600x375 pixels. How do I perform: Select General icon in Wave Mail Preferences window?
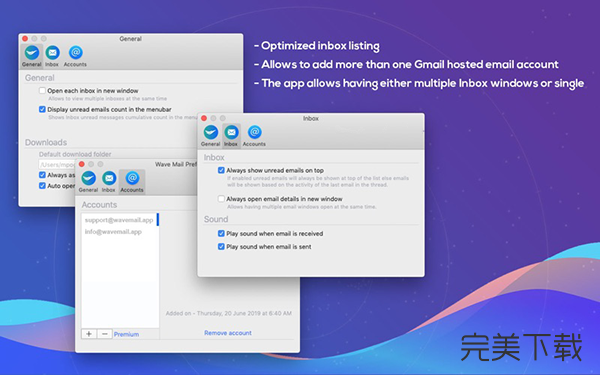88,178
